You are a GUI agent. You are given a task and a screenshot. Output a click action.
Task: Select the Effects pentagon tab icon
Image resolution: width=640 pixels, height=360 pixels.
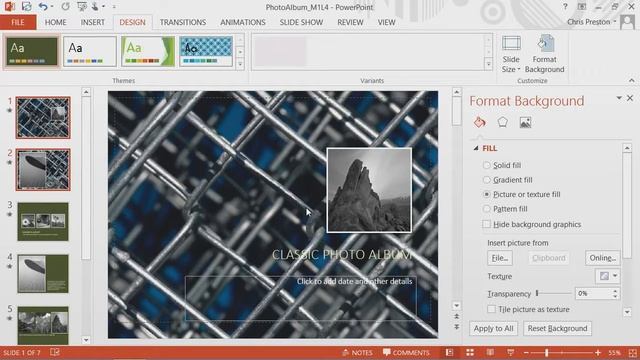(x=502, y=122)
